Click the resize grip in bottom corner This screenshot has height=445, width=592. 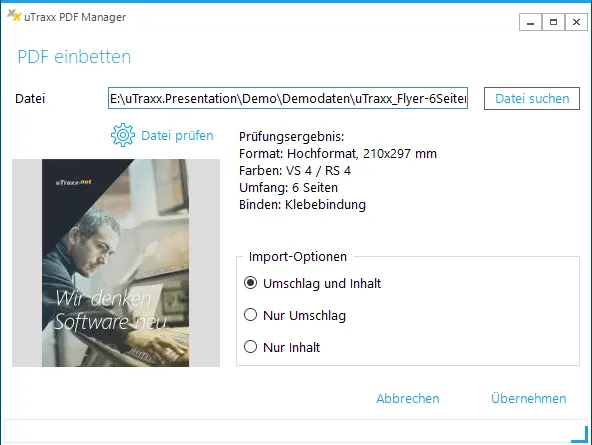coord(580,434)
